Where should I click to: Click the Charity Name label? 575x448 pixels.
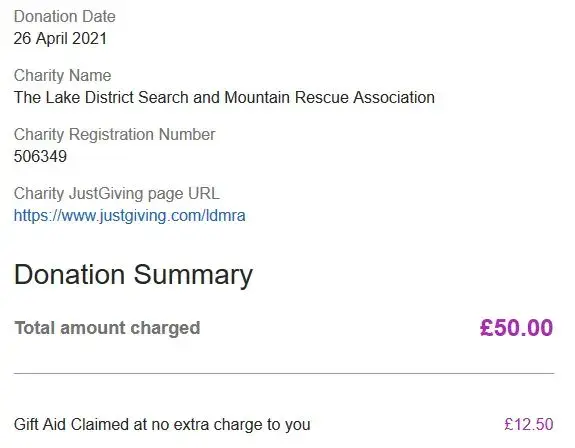tap(62, 76)
